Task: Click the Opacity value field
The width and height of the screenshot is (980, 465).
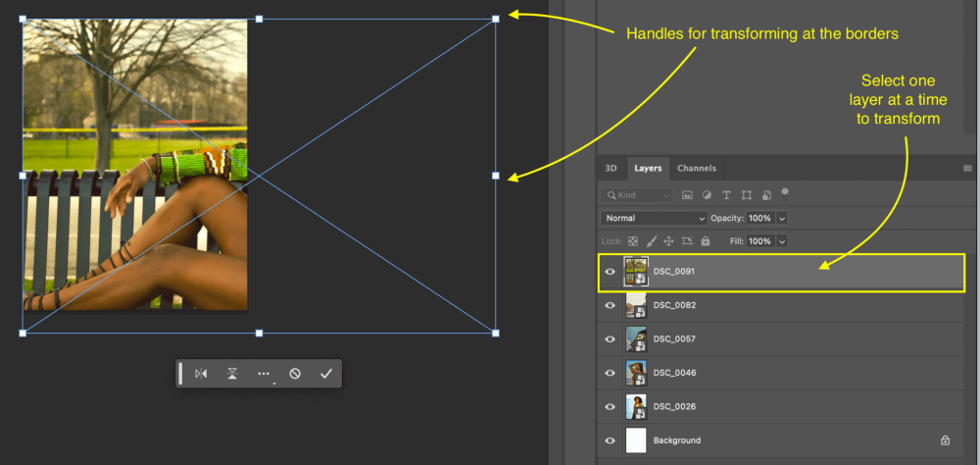Action: (x=760, y=219)
